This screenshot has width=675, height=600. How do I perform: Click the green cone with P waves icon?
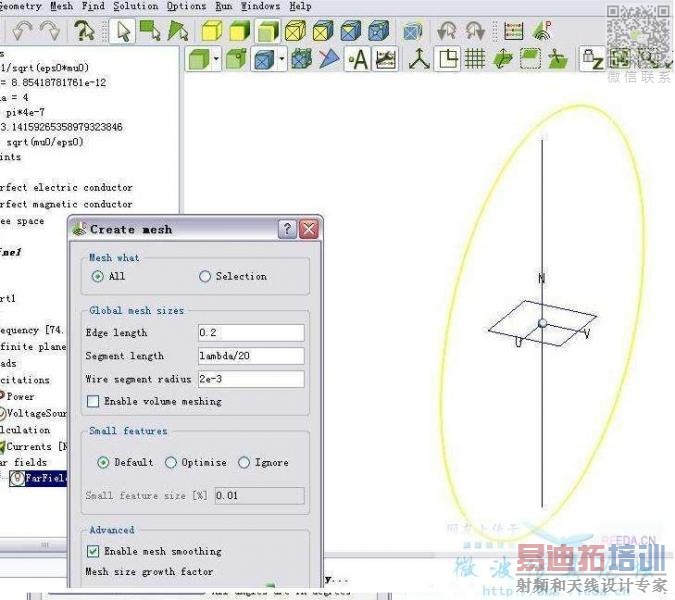[542, 30]
